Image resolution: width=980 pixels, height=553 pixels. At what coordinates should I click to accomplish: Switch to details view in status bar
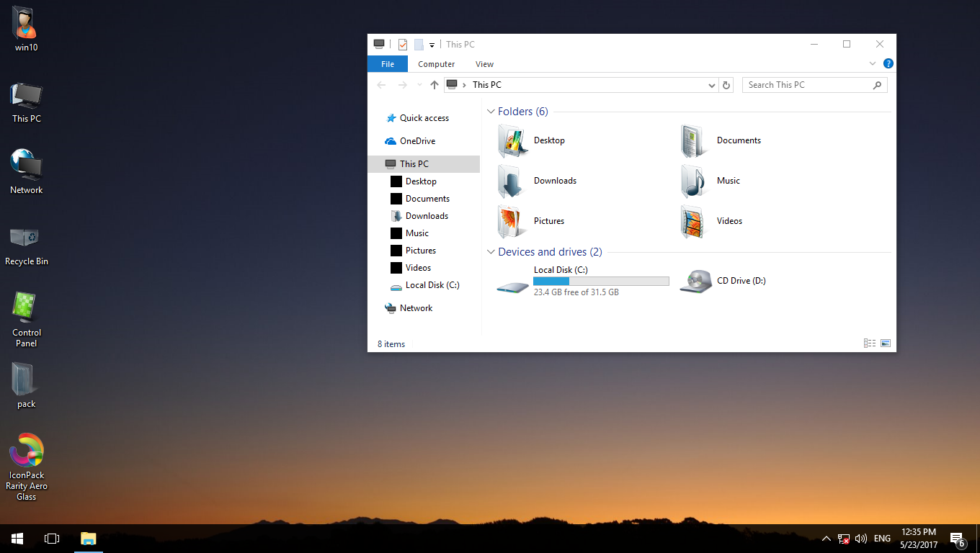pos(870,343)
